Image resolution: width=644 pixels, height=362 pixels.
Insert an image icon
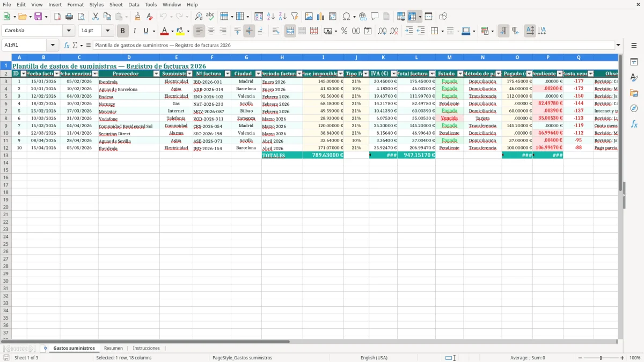[309, 17]
